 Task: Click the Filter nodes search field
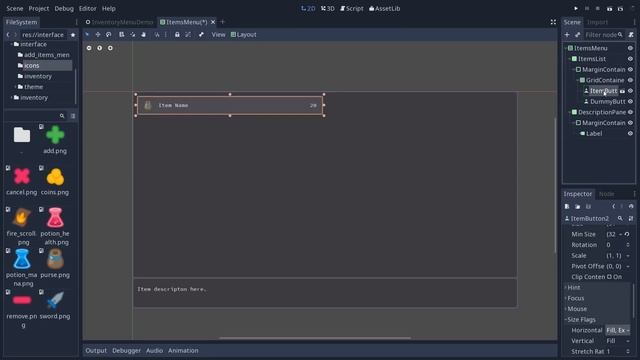pyautogui.click(x=604, y=35)
